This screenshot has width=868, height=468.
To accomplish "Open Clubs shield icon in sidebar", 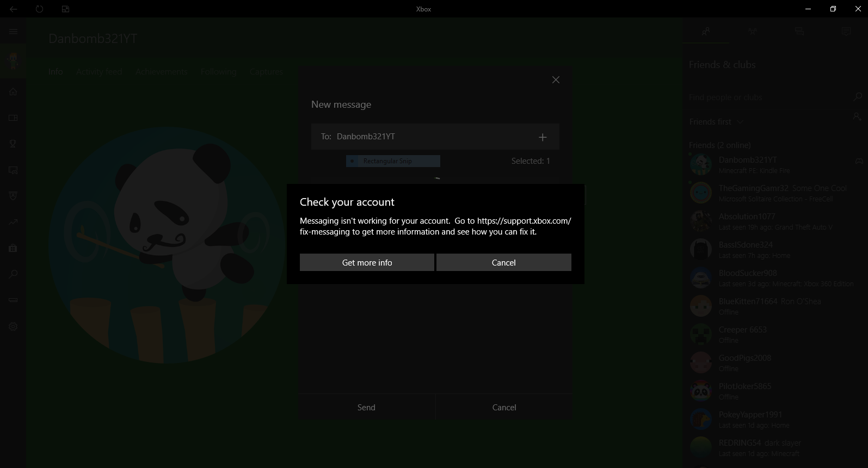I will [x=13, y=196].
